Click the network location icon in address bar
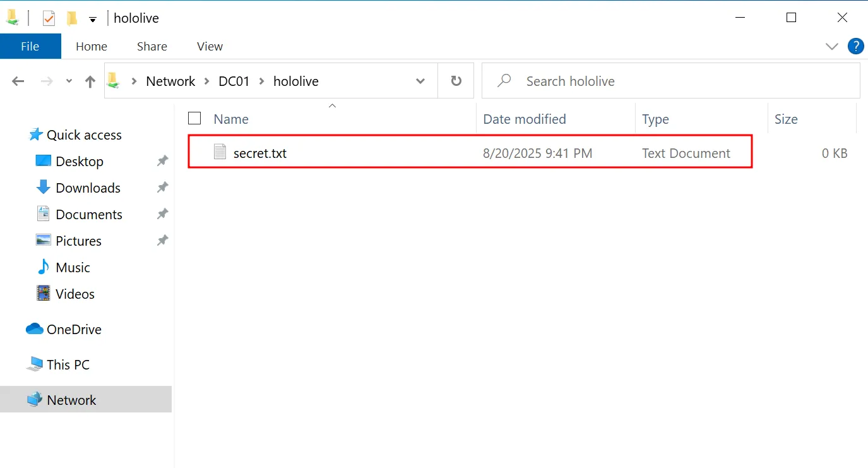 pyautogui.click(x=114, y=80)
